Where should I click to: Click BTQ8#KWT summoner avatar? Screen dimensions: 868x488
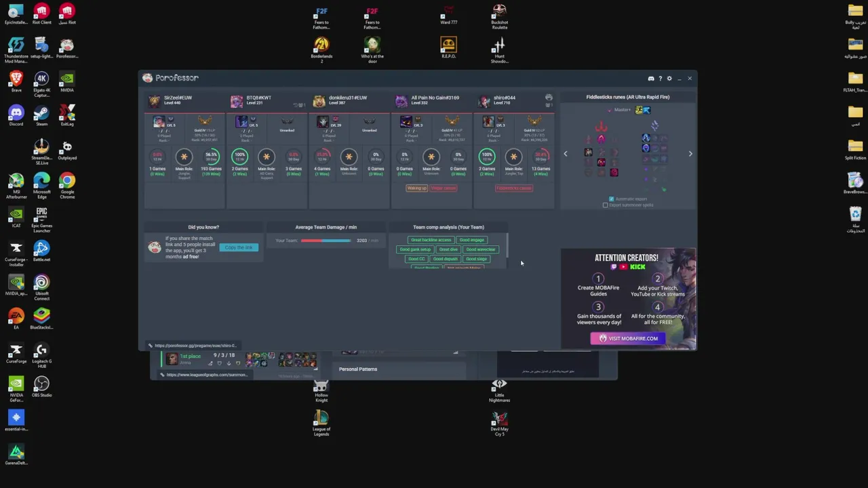pos(236,101)
